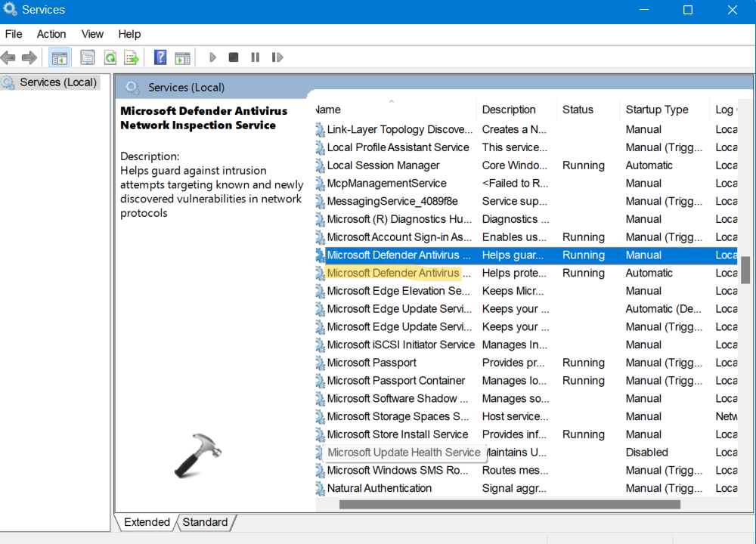Open the View menu
756x544 pixels.
(x=92, y=34)
